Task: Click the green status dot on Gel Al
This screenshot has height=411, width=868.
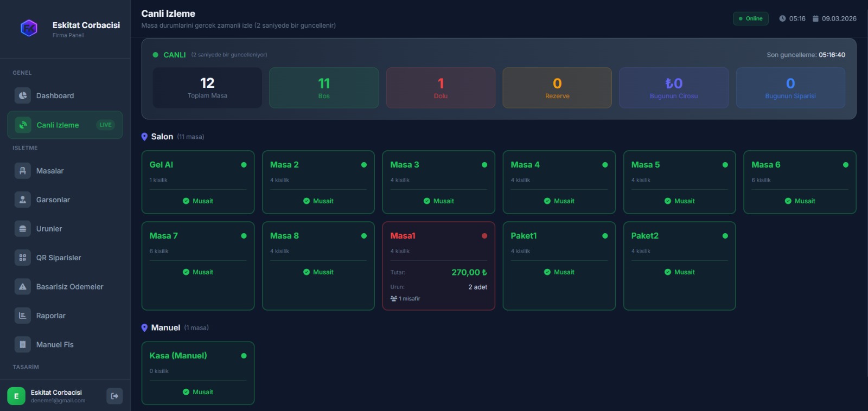Action: click(244, 165)
